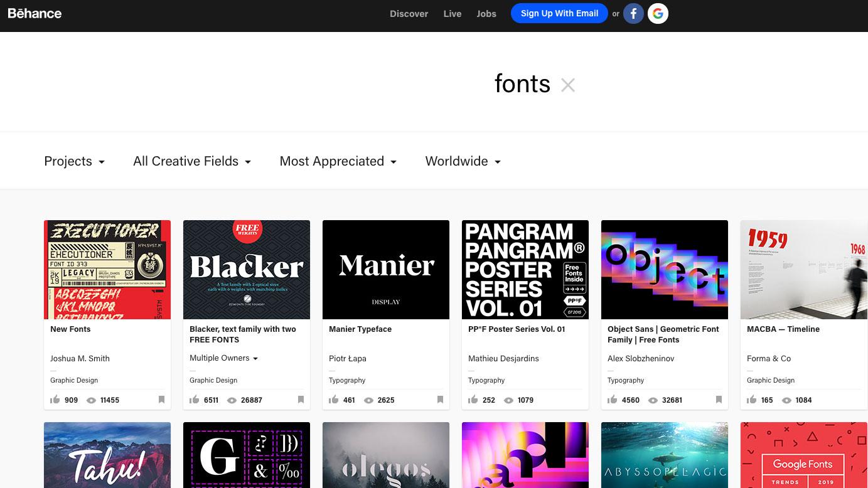Expand Multiple Owners list on Blacker card
Image resolution: width=868 pixels, height=488 pixels.
[224, 358]
